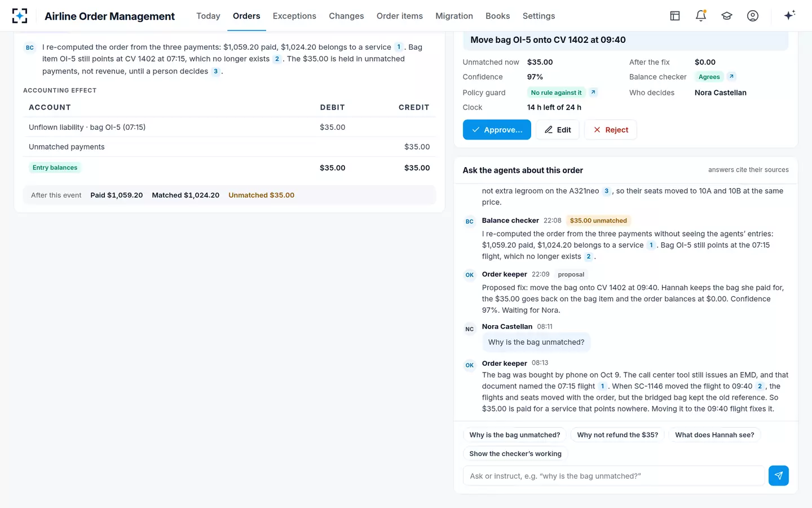Open the Migration tab
The height and width of the screenshot is (508, 812).
(454, 16)
